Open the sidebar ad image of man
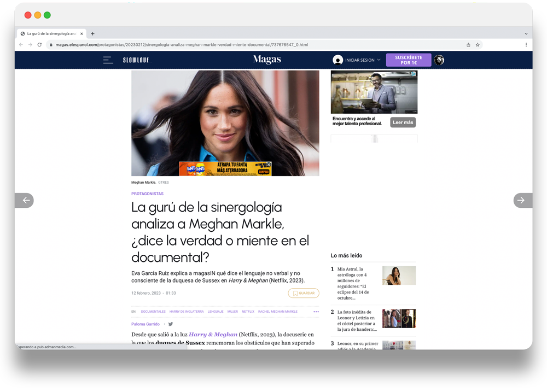This screenshot has width=547, height=392. pyautogui.click(x=374, y=92)
